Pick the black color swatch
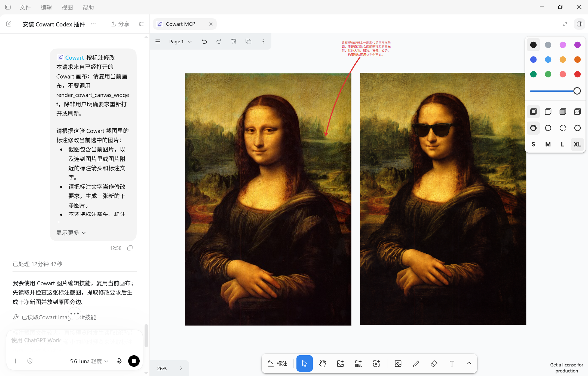The image size is (588, 376). (x=533, y=45)
